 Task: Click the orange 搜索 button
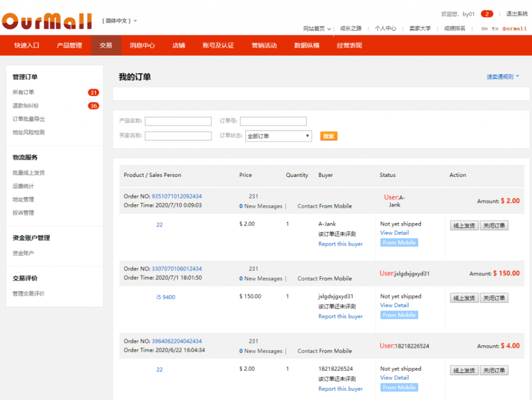[328, 136]
